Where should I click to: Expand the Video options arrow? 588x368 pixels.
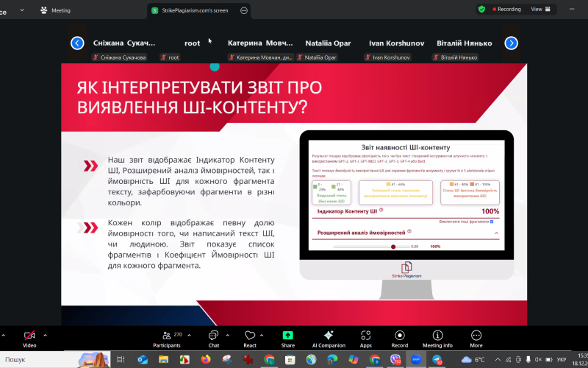pyautogui.click(x=46, y=334)
